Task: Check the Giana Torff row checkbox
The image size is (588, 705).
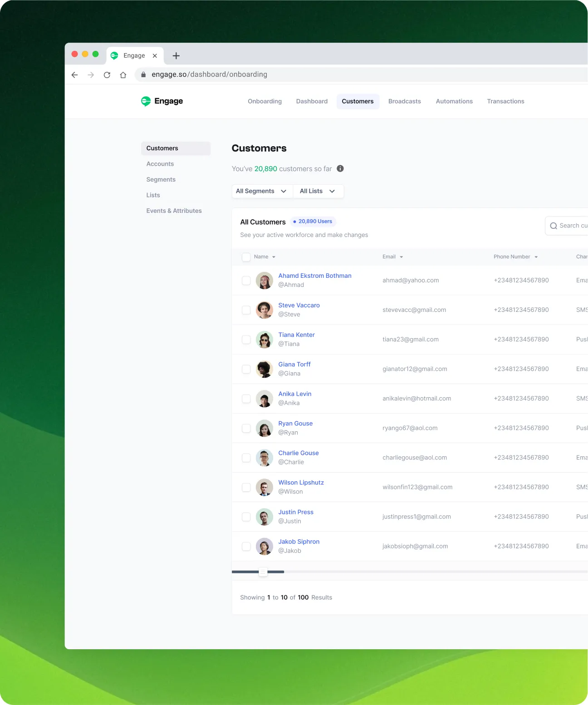Action: pos(246,369)
